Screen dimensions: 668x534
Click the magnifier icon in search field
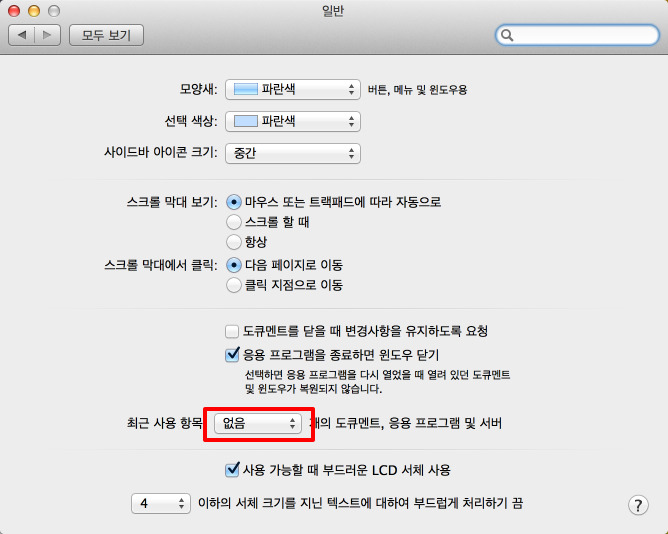[x=507, y=35]
